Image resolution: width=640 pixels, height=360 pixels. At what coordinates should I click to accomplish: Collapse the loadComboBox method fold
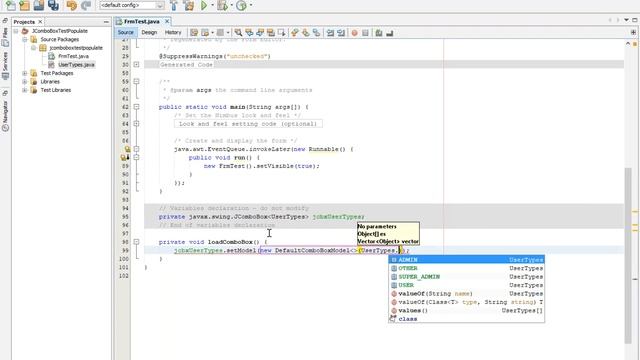pyautogui.click(x=136, y=242)
